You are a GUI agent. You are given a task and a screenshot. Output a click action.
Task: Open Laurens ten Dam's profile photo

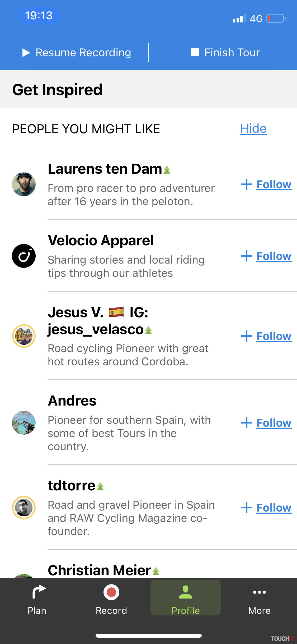pos(24,184)
